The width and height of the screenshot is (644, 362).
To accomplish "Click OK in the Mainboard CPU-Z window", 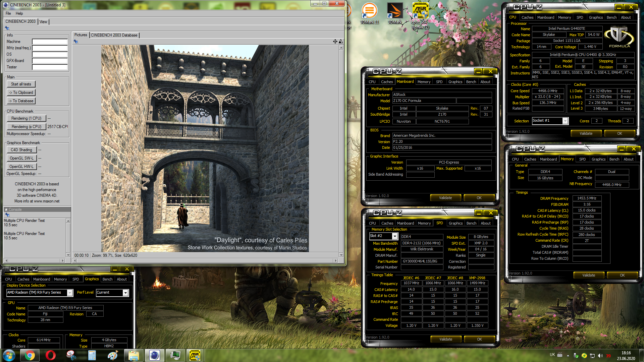I will [x=479, y=198].
